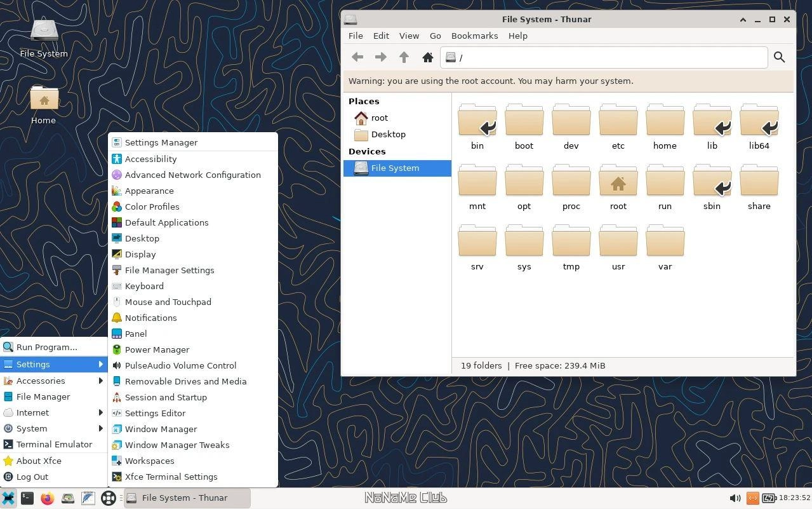Open Power Manager settings

[x=193, y=350]
